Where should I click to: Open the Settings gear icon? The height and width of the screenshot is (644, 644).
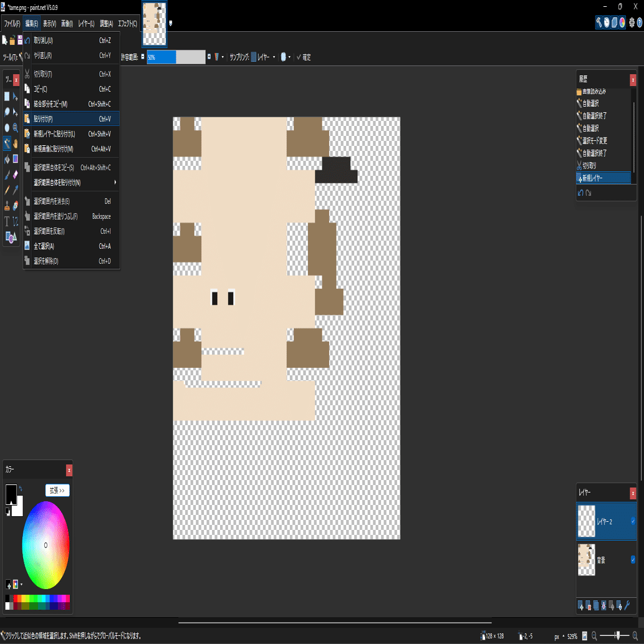tap(632, 22)
